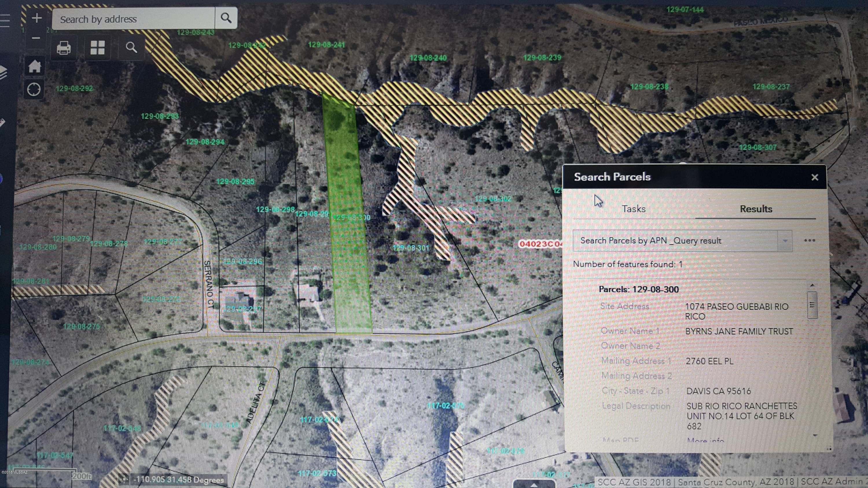The height and width of the screenshot is (488, 868).
Task: Click the results list scrollbar thumb
Action: click(x=812, y=305)
